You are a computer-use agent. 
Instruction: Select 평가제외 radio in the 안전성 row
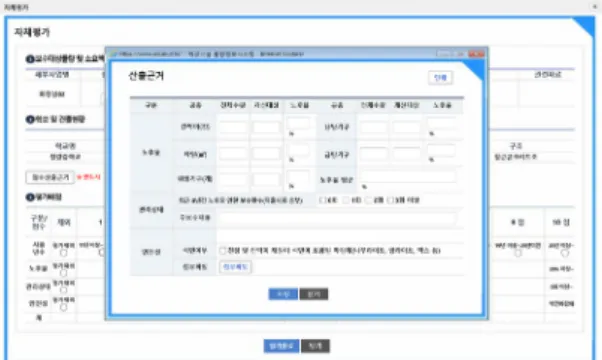tap(64, 307)
